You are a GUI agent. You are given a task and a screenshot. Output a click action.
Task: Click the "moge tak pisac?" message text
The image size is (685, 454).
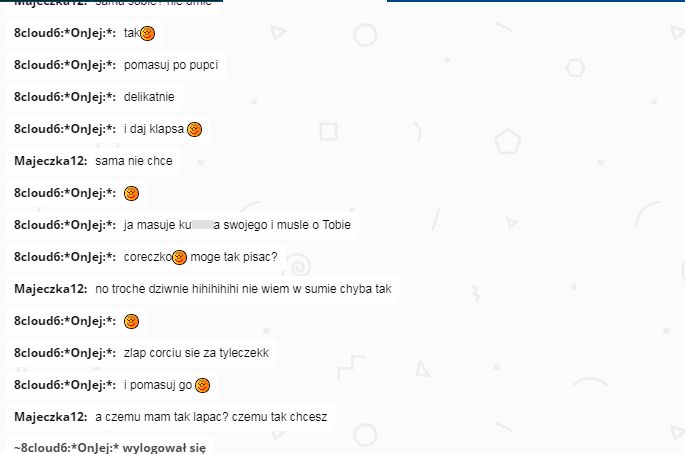pyautogui.click(x=234, y=257)
